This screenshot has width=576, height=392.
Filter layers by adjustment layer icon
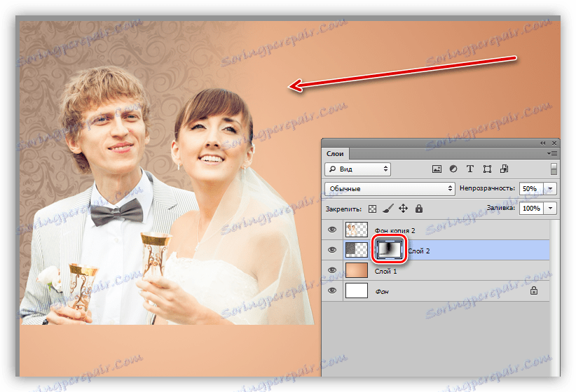[x=453, y=169]
